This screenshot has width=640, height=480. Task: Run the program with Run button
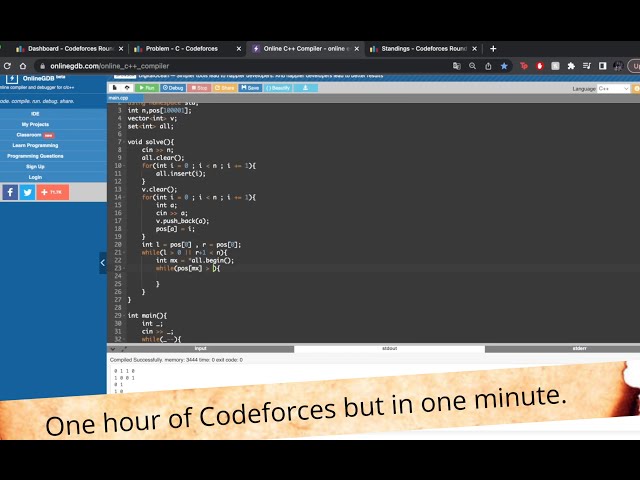(x=147, y=88)
